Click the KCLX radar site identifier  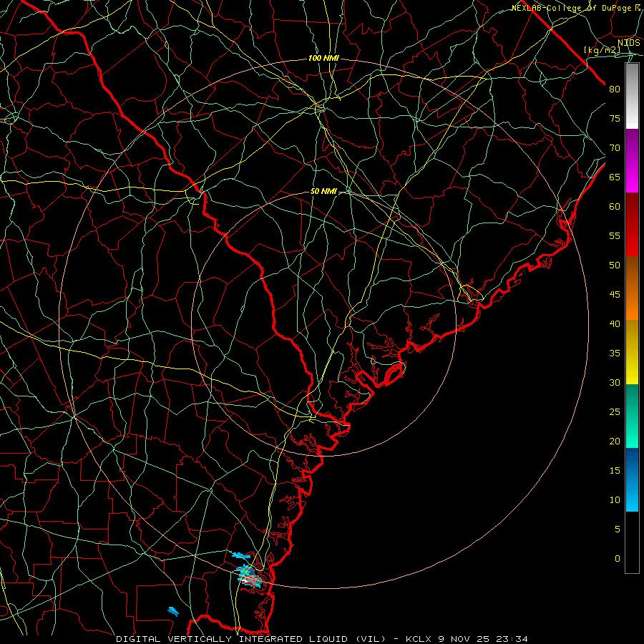(x=419, y=639)
